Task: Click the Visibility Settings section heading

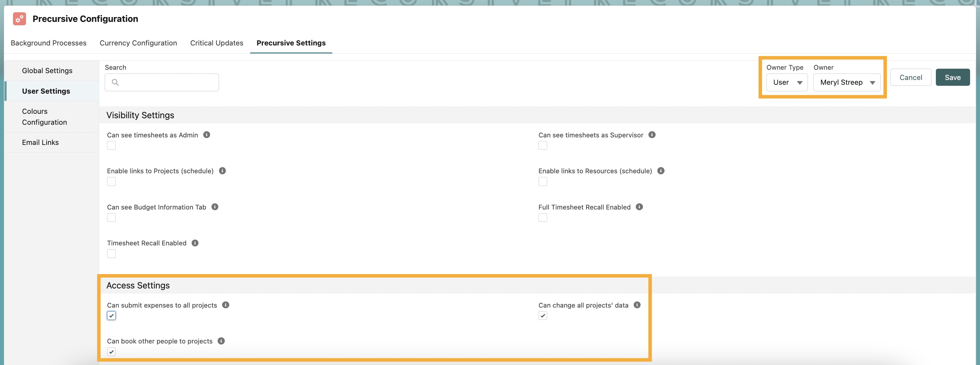Action: [140, 115]
